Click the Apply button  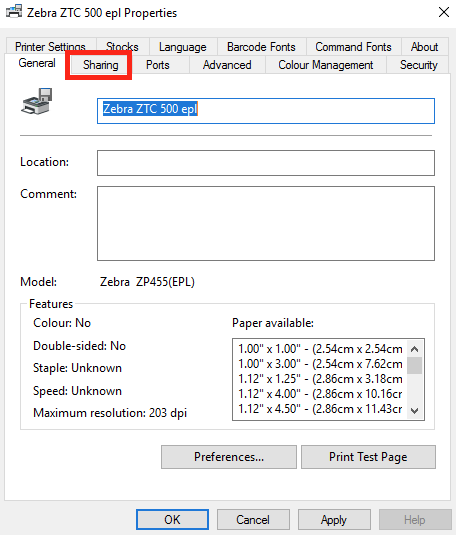[x=334, y=520]
